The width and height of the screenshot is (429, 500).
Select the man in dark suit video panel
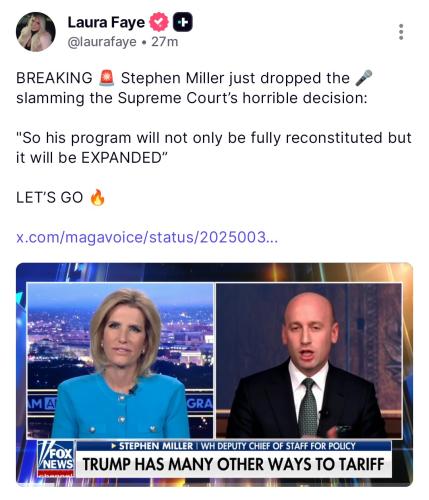[x=309, y=361]
